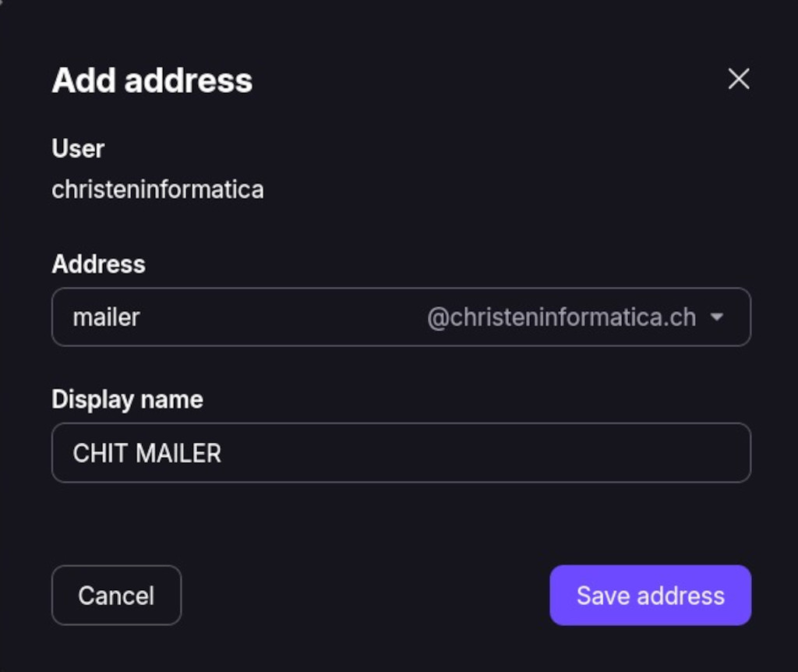Click the Address field label
798x672 pixels.
pyautogui.click(x=98, y=264)
